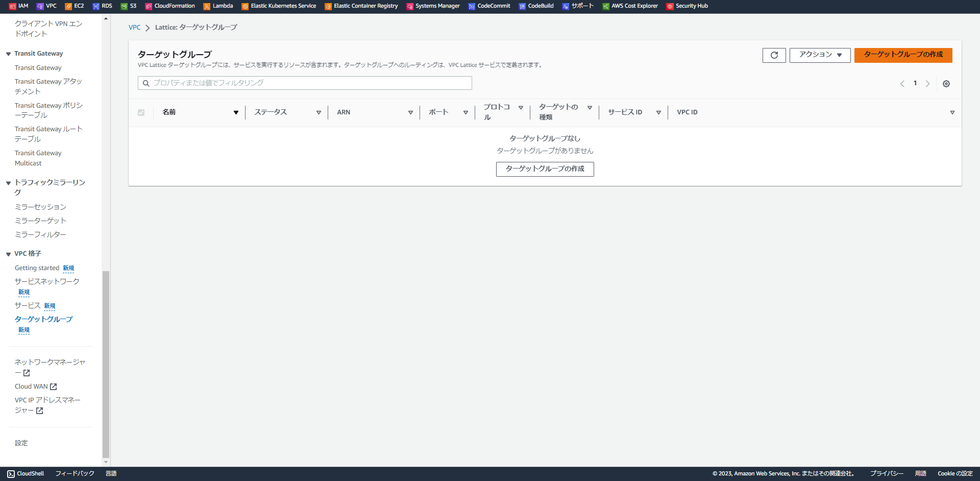Go to previous page of results

click(902, 84)
